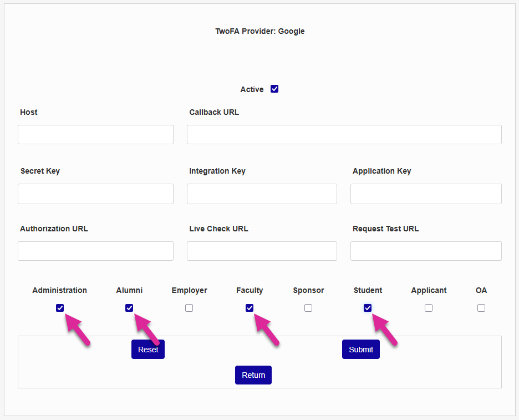Toggle the Alumni checkbox
The image size is (519, 420).
(x=129, y=308)
